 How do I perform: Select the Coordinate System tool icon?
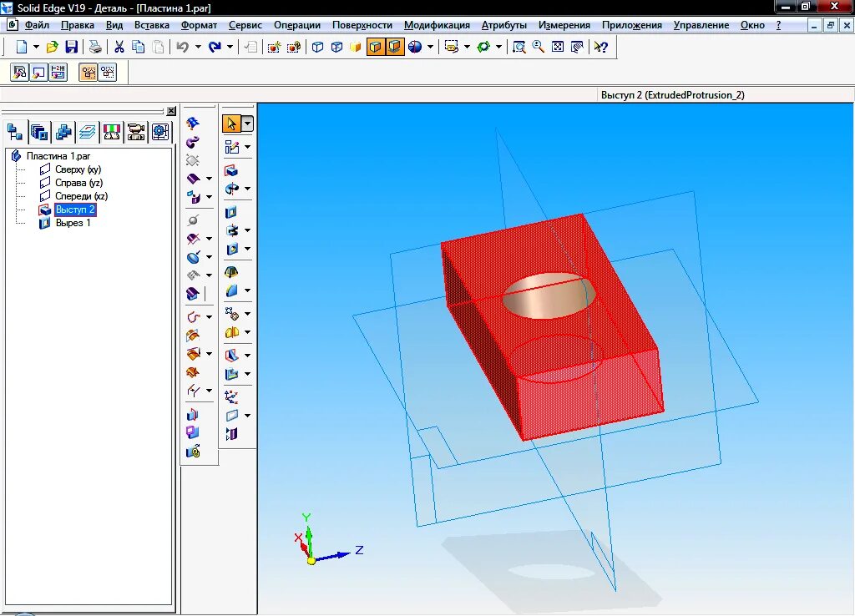(x=232, y=396)
